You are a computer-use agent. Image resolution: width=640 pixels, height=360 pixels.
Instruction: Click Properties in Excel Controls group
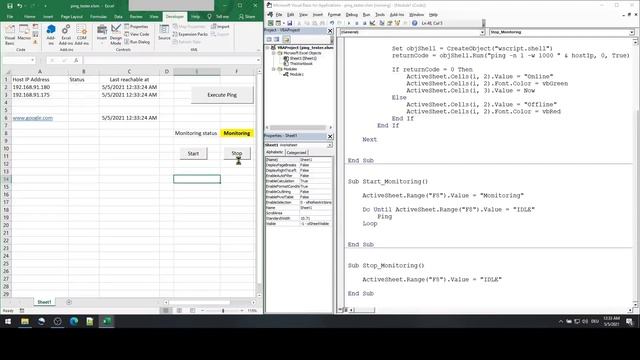point(136,27)
